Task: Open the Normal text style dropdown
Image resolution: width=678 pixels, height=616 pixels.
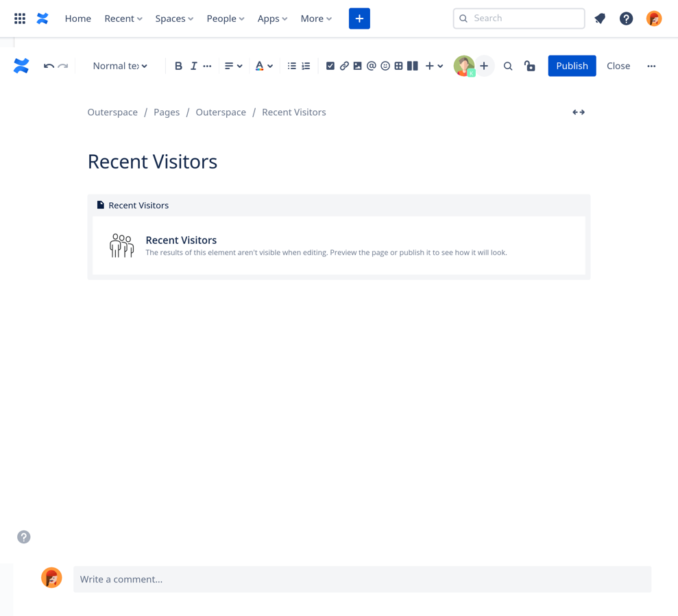Action: click(x=120, y=66)
